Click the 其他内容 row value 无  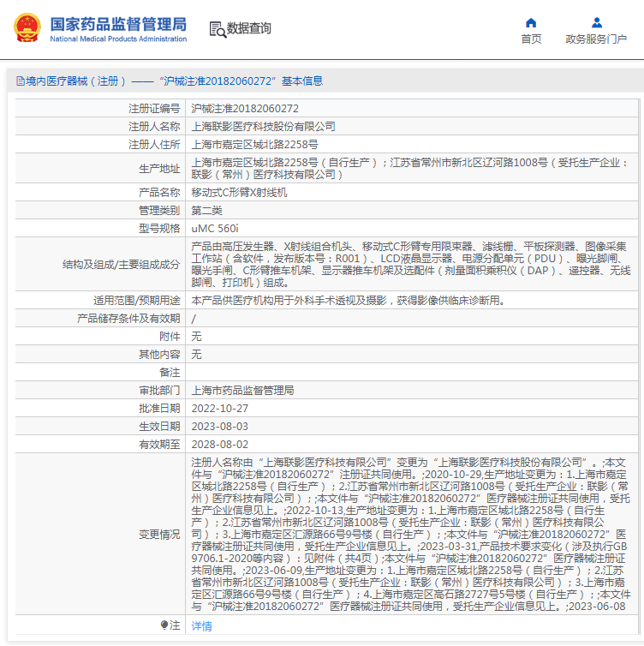tap(196, 355)
